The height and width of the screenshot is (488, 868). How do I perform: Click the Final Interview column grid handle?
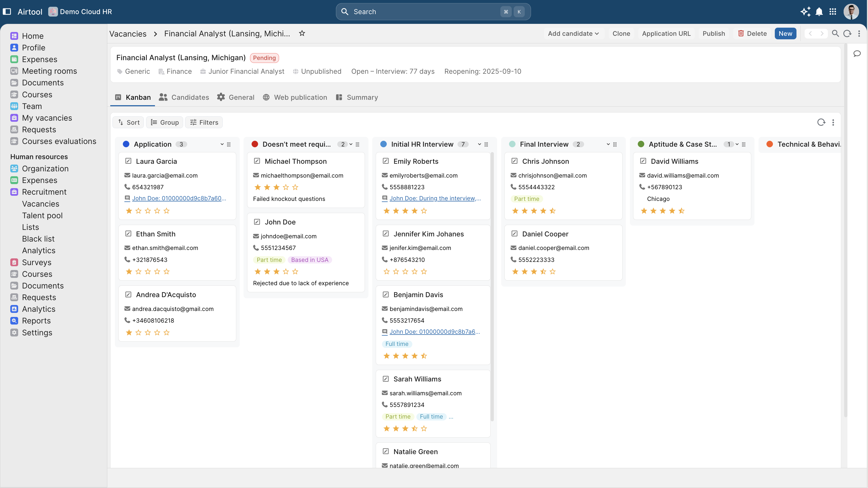click(x=615, y=144)
